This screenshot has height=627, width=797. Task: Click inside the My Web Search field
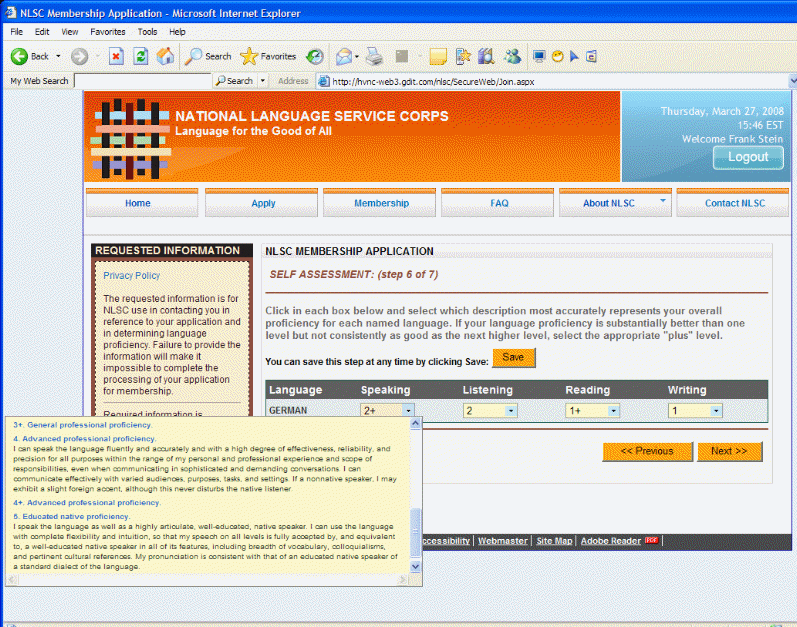click(x=143, y=81)
